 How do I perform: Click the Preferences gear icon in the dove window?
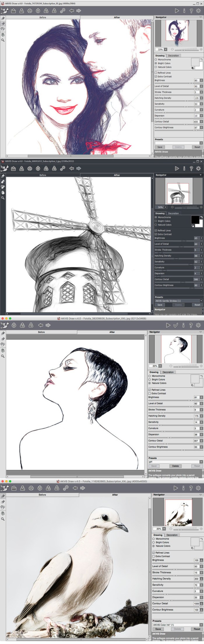tap(198, 488)
